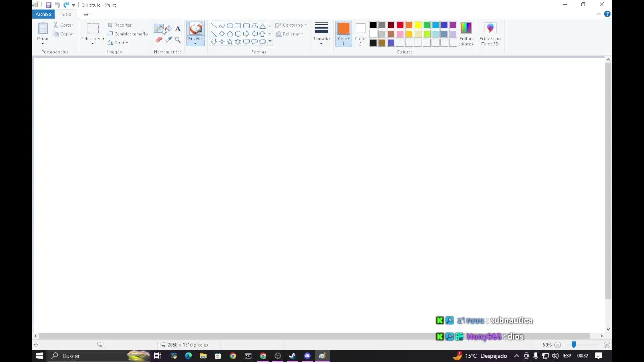Open the Archivo menu
The image size is (644, 362).
[x=43, y=14]
